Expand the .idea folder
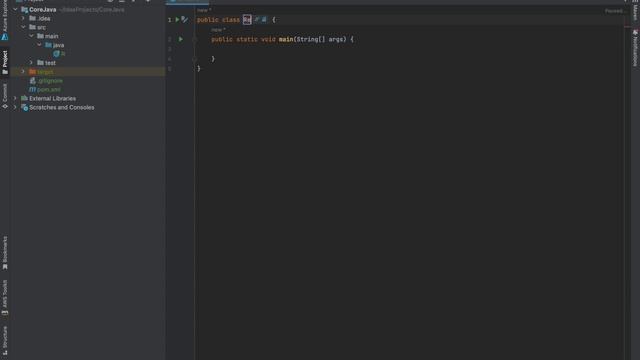This screenshot has height=360, width=640. pyautogui.click(x=23, y=18)
